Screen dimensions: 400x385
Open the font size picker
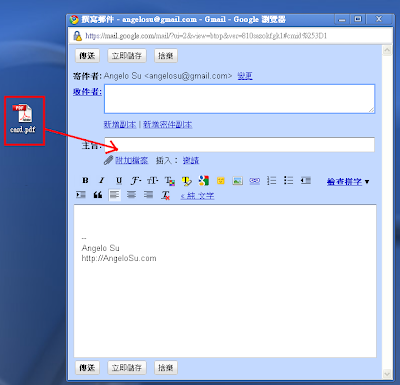click(x=153, y=181)
